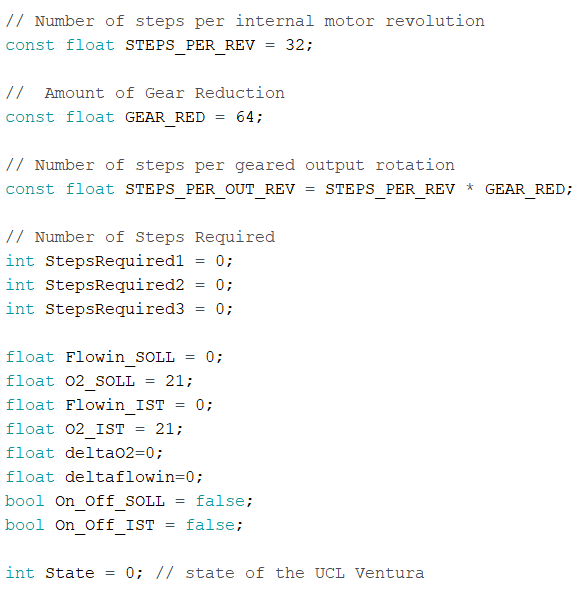582x592 pixels.
Task: Click the O2_SOLL variable name
Action: coord(100,381)
